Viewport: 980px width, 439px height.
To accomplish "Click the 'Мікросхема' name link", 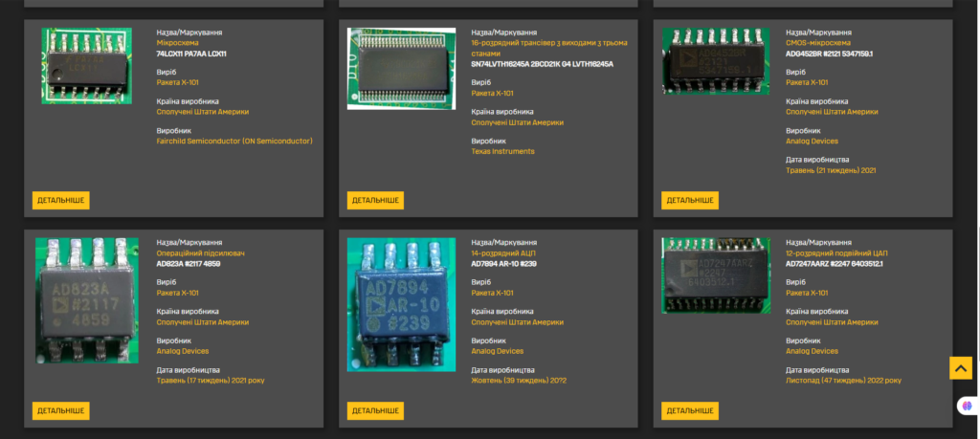I will [x=177, y=43].
